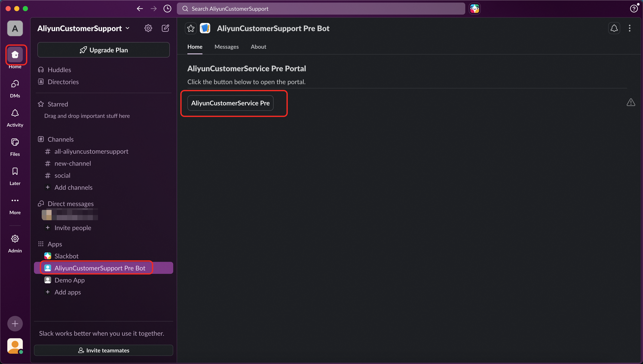Open Home in the left rail
Viewport: 643px width, 364px height.
(x=15, y=55)
